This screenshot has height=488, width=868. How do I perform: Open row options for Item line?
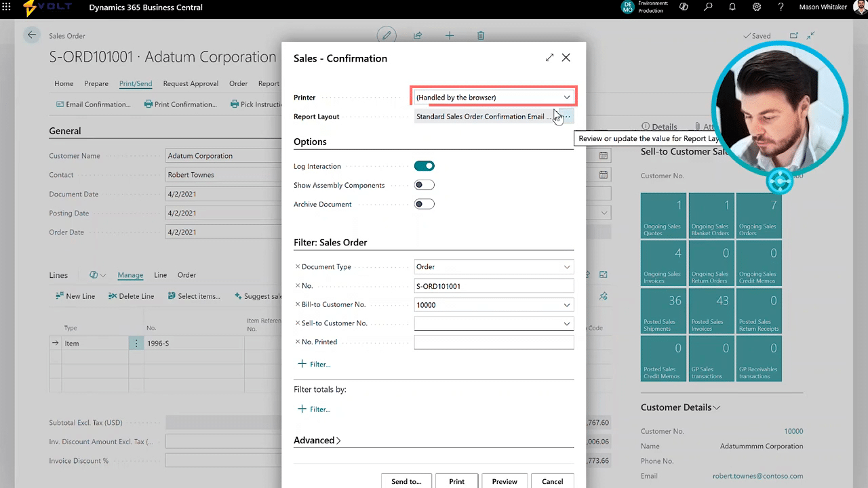(136, 344)
